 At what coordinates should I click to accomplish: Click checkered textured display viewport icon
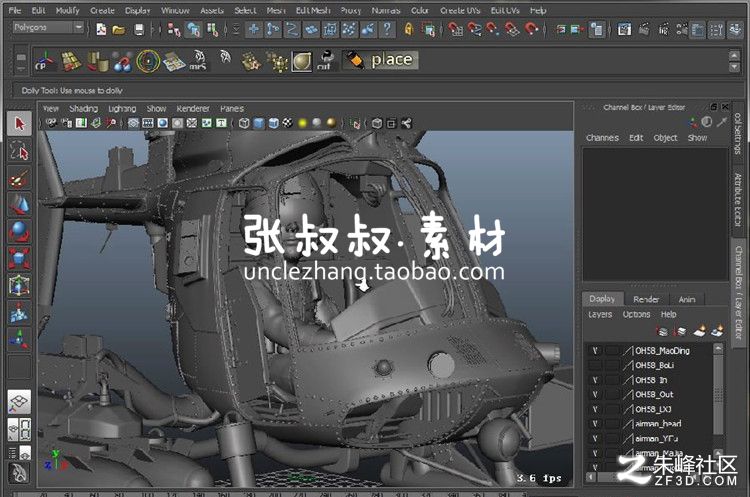287,123
